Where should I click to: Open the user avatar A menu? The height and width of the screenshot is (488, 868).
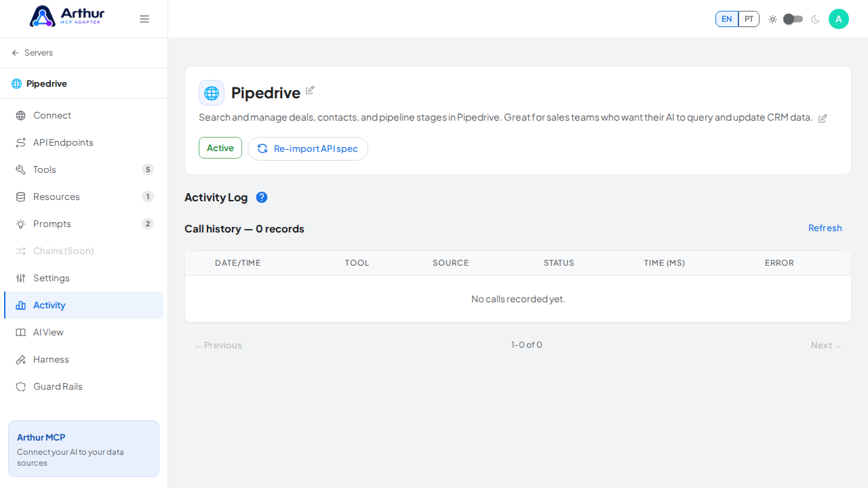pyautogui.click(x=839, y=19)
